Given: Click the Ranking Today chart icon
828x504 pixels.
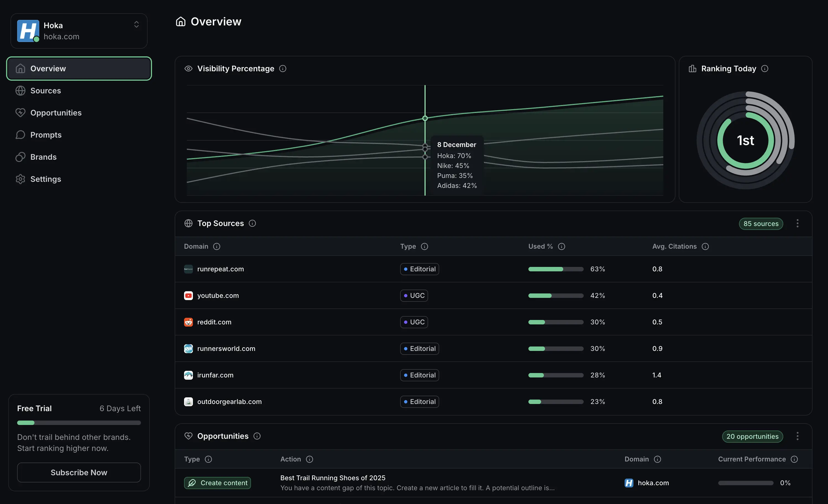Looking at the screenshot, I should [x=692, y=68].
